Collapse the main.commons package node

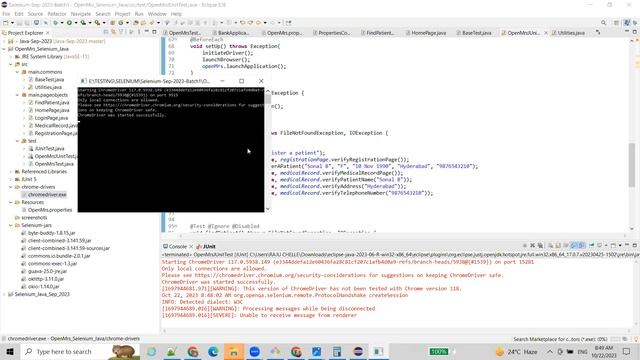[x=18, y=72]
